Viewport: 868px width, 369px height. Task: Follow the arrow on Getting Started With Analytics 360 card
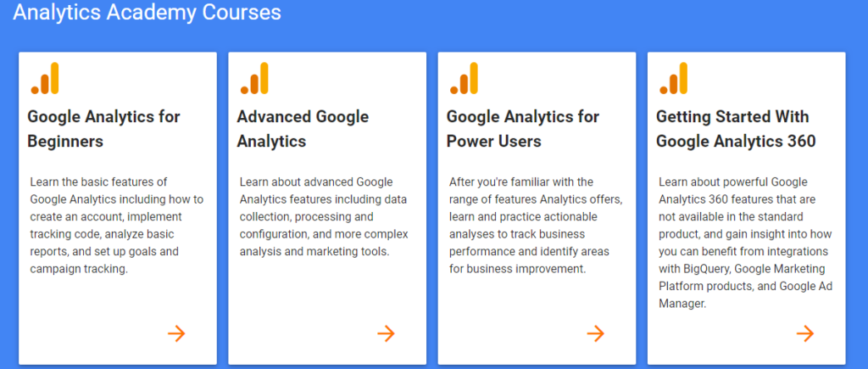(x=805, y=333)
